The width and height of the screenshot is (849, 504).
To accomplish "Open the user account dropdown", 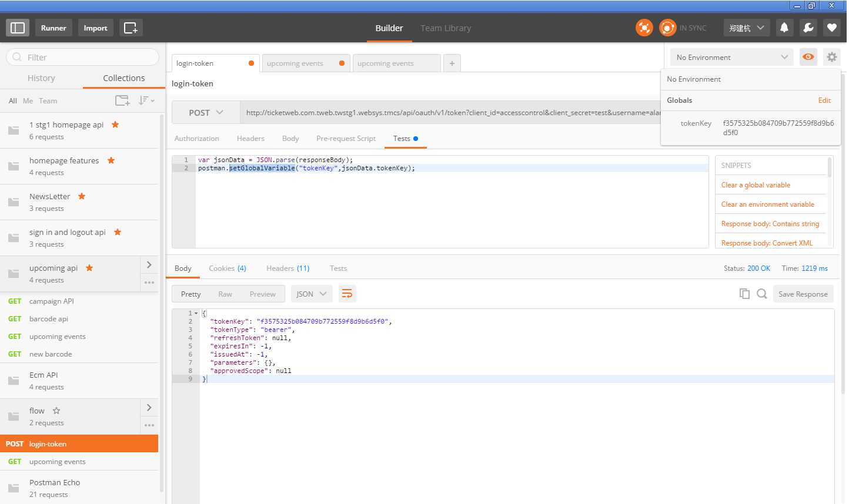I will [746, 28].
